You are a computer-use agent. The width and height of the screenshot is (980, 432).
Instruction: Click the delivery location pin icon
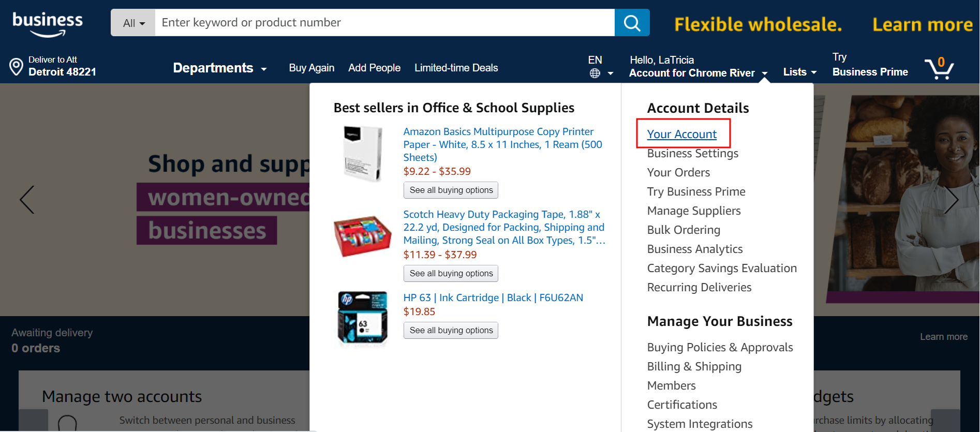pos(17,67)
